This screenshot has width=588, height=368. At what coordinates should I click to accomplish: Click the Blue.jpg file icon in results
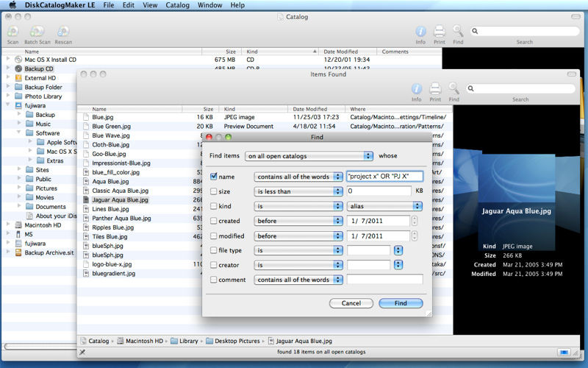(86, 117)
